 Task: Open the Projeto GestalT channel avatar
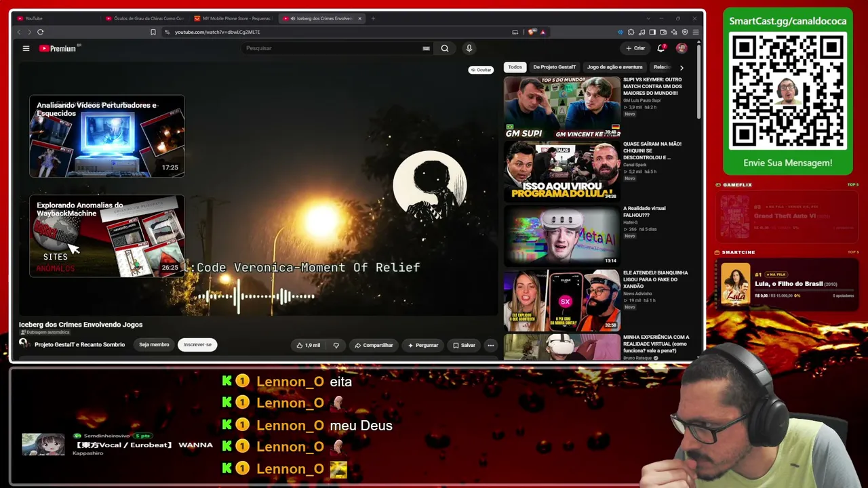[x=24, y=344]
